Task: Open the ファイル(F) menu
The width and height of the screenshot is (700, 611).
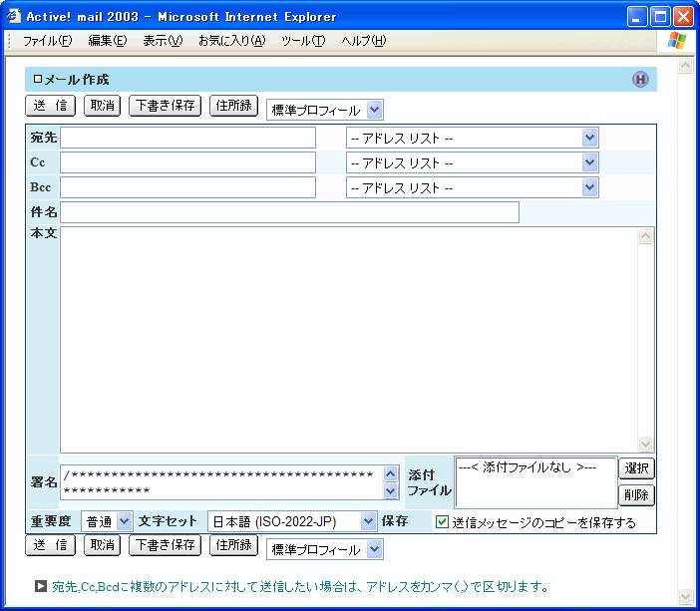Action: click(x=47, y=41)
